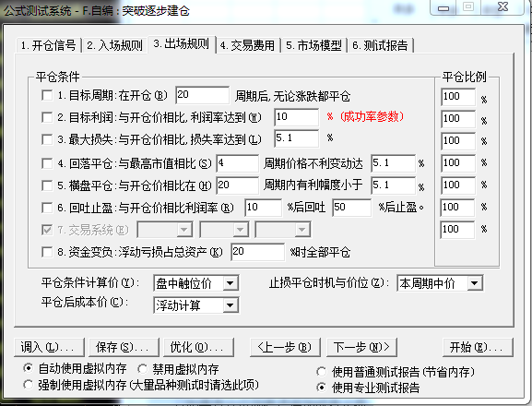This screenshot has width=532, height=406.
Task: Click the red (成功率参数) label
Action: coord(372,117)
